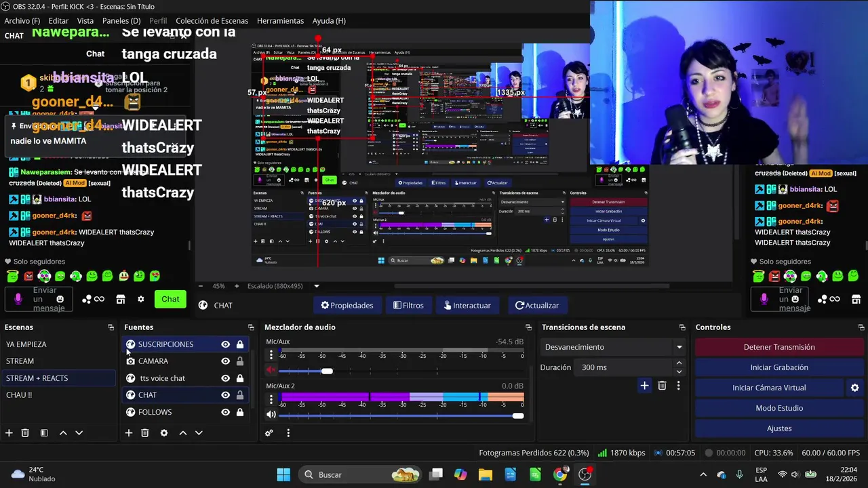Zoom in the preview with the plus icon
The image size is (868, 488).
[237, 286]
